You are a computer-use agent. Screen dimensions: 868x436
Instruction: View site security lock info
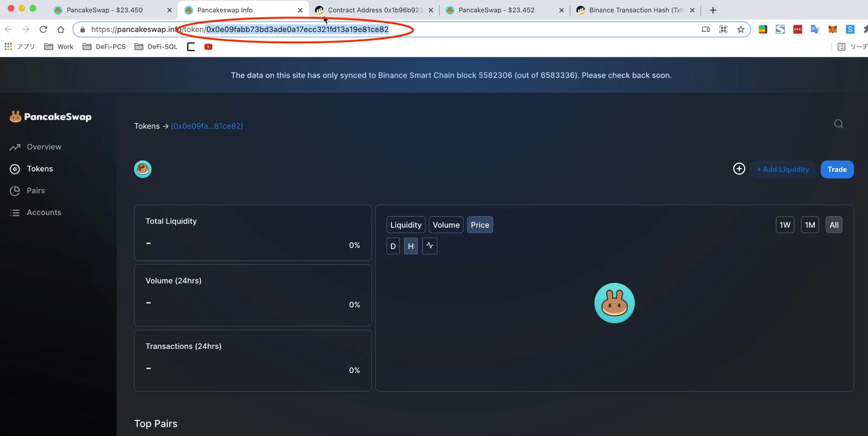pyautogui.click(x=82, y=29)
